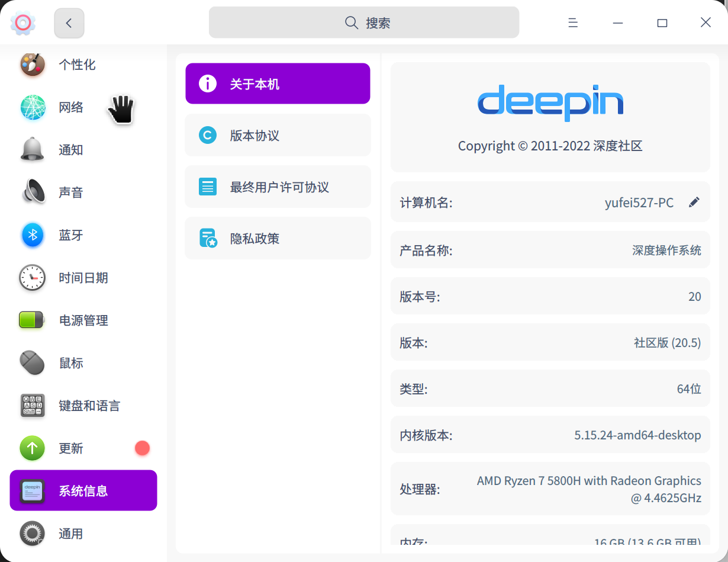This screenshot has height=562, width=728.
Task: Open the 通用 gear icon
Action: click(33, 534)
